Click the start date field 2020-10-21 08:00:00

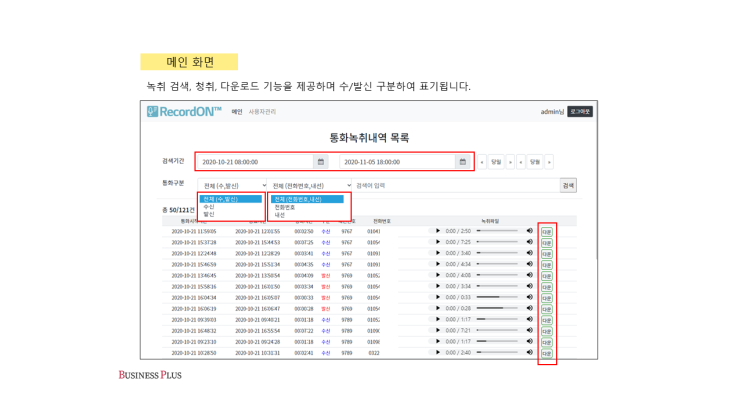[255, 162]
